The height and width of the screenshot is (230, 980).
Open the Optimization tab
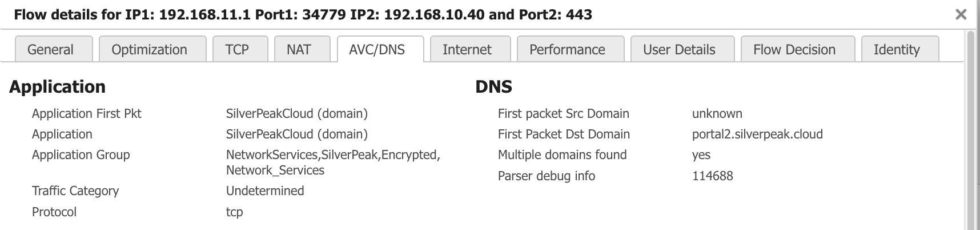click(x=149, y=50)
